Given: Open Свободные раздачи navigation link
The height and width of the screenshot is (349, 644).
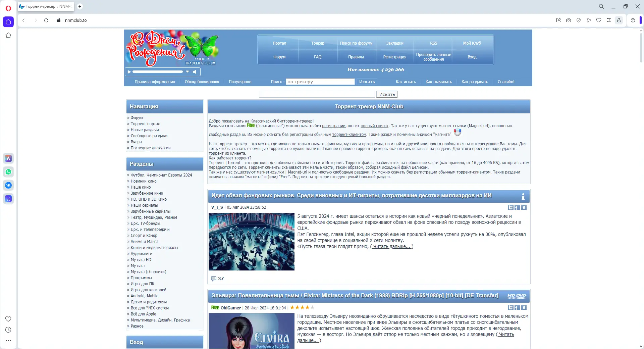Looking at the screenshot, I should click(149, 136).
